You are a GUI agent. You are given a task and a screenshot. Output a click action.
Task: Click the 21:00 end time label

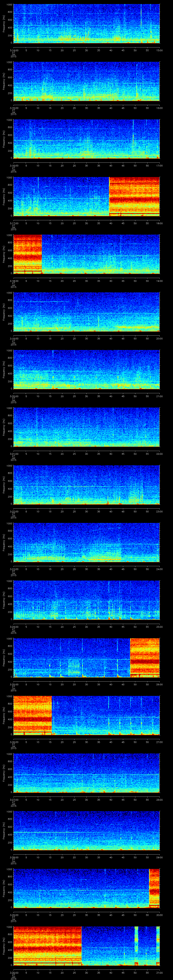click(160, 396)
